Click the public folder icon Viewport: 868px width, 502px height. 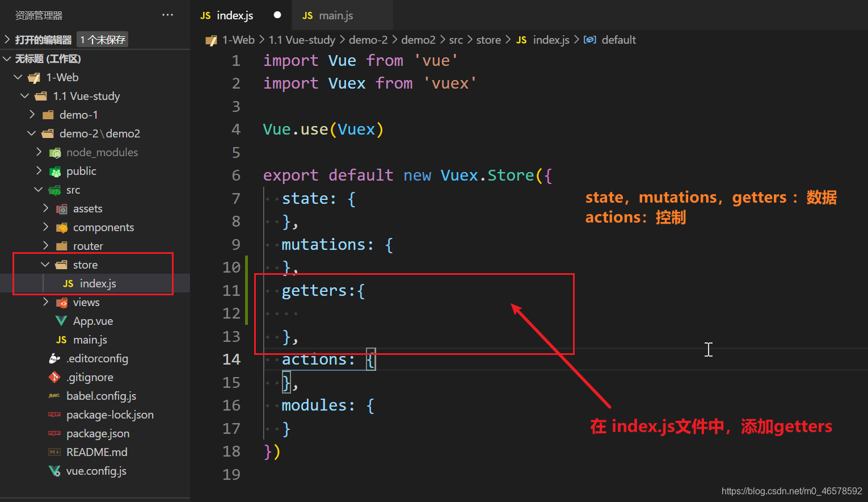point(55,171)
